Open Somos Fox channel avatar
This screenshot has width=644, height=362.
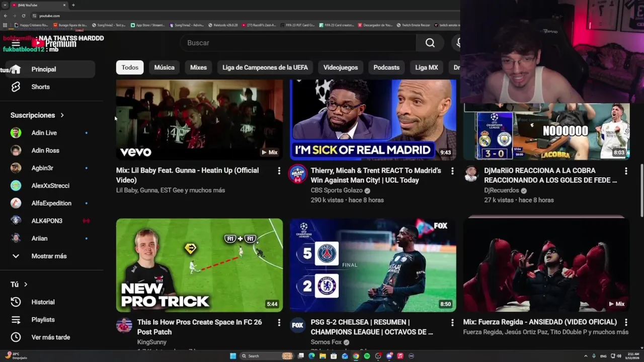(x=297, y=325)
